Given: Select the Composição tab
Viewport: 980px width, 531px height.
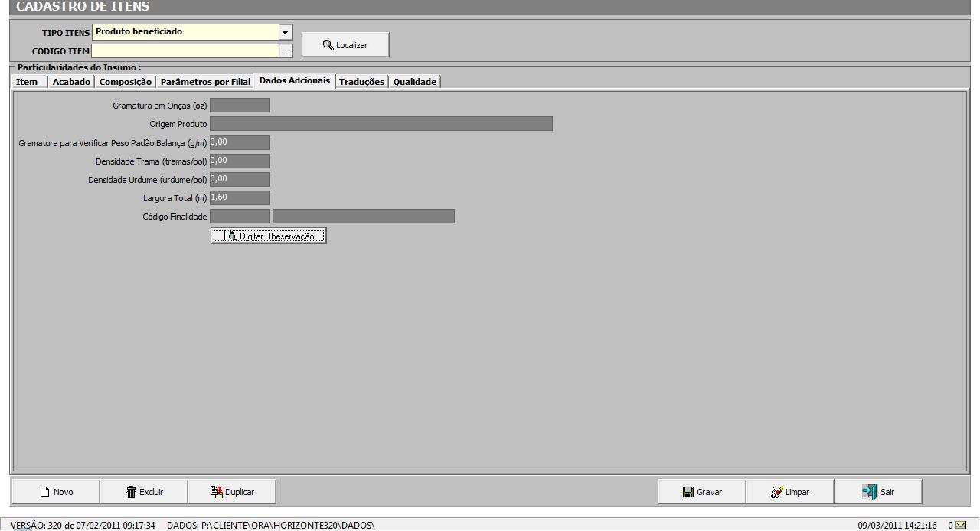Looking at the screenshot, I should tap(126, 82).
